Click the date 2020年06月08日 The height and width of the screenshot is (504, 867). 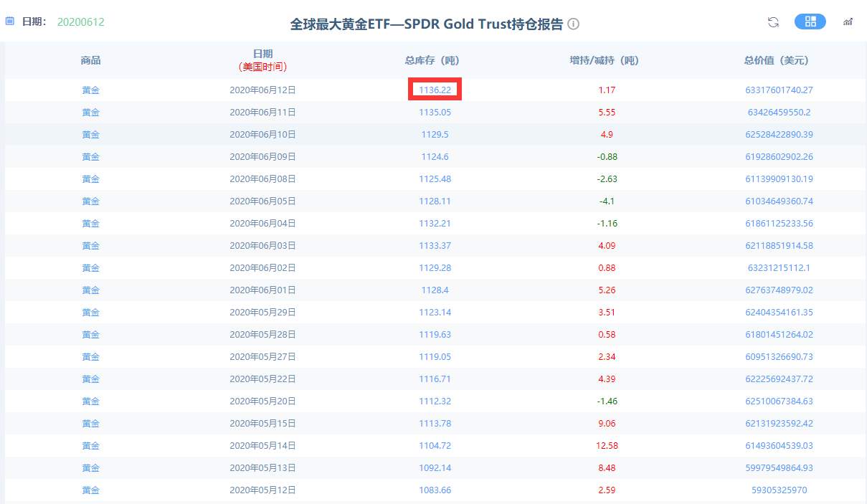pyautogui.click(x=263, y=179)
